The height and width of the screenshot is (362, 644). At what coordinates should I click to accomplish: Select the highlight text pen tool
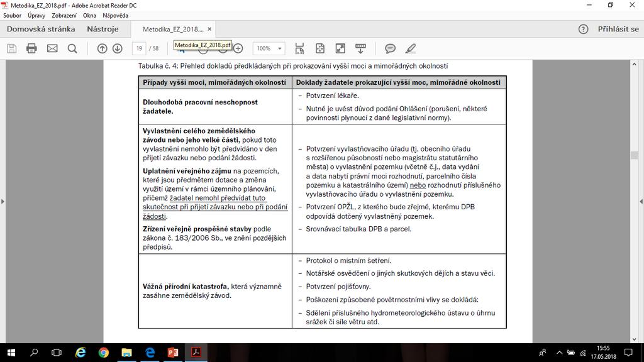[411, 48]
